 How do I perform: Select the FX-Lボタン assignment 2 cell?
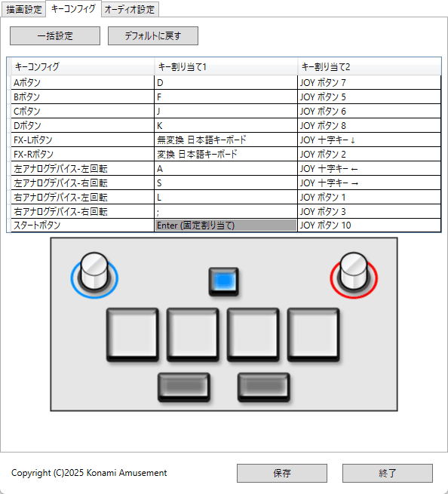(370, 140)
